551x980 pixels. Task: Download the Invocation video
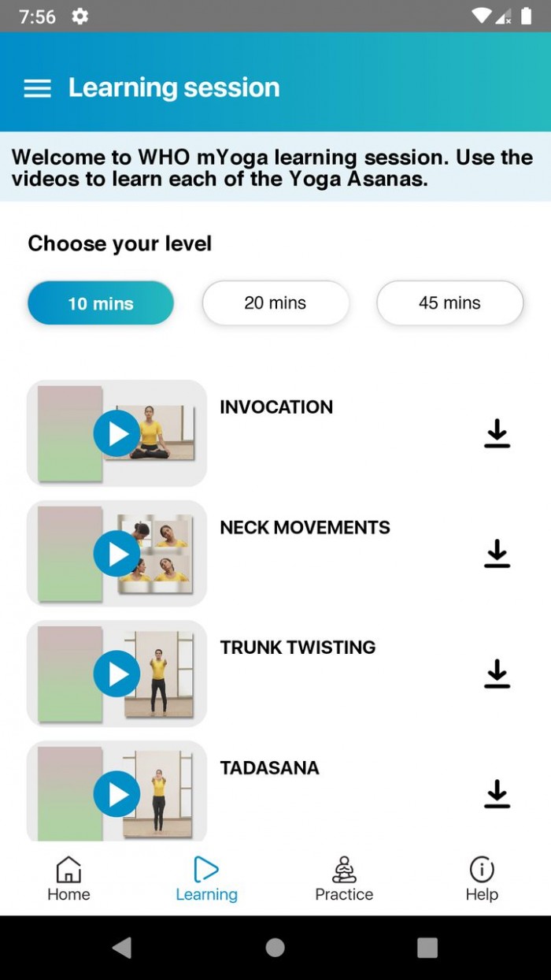(x=497, y=434)
